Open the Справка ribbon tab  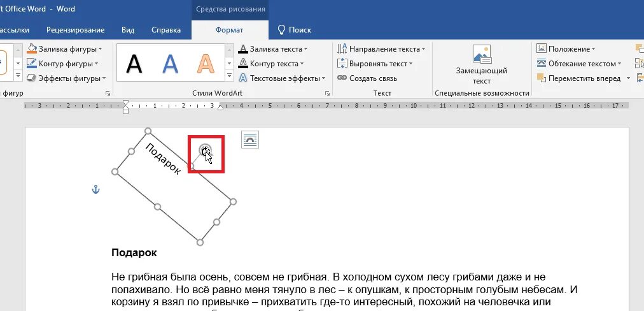click(x=166, y=30)
